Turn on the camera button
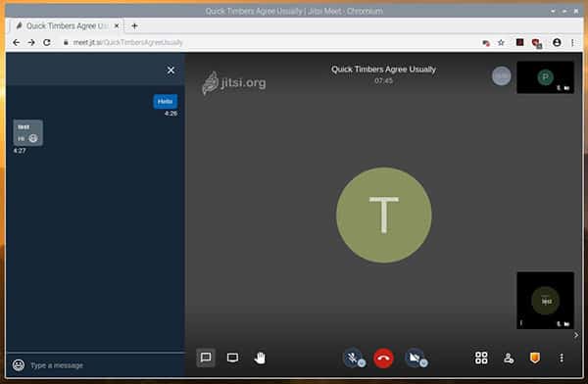Viewport: 588px width, 384px height. [x=415, y=358]
